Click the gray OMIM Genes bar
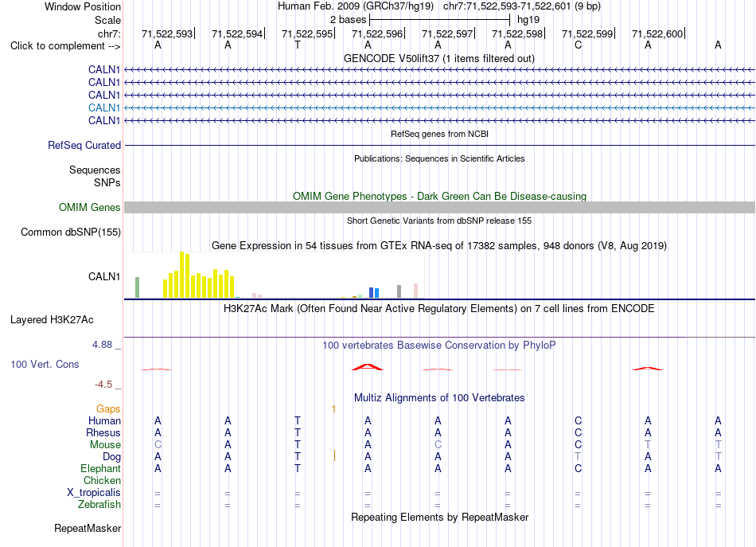Viewport: 756px width, 547px height. click(x=440, y=208)
